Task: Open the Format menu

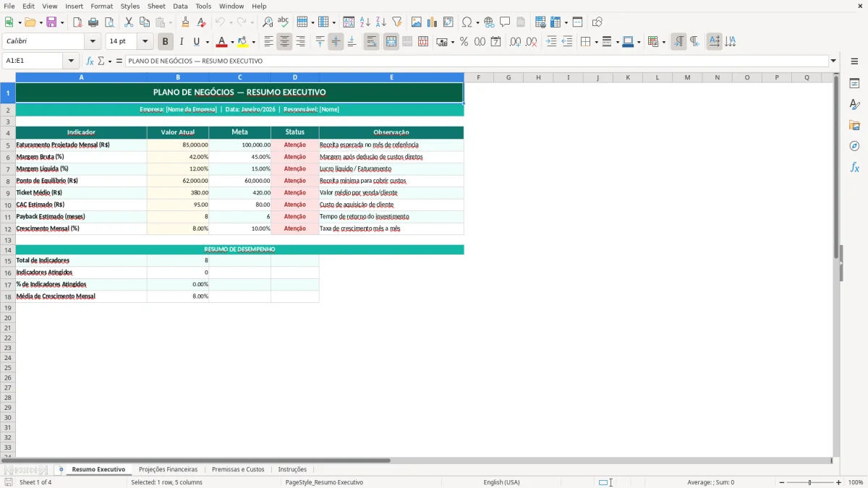Action: click(102, 6)
